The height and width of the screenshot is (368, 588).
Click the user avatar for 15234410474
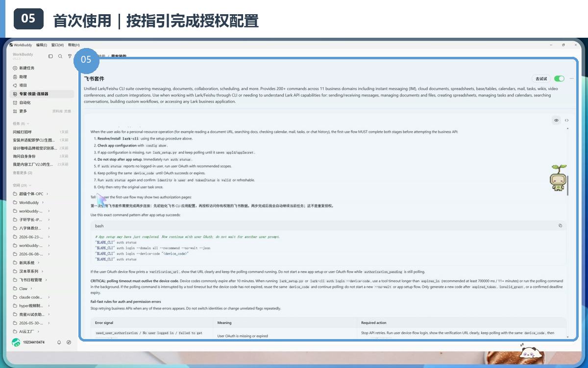coord(16,342)
